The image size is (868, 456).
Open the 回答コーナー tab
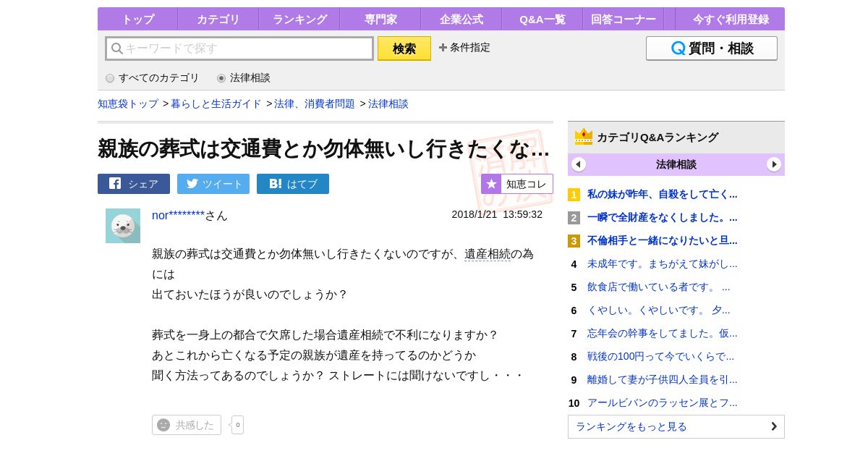[624, 19]
